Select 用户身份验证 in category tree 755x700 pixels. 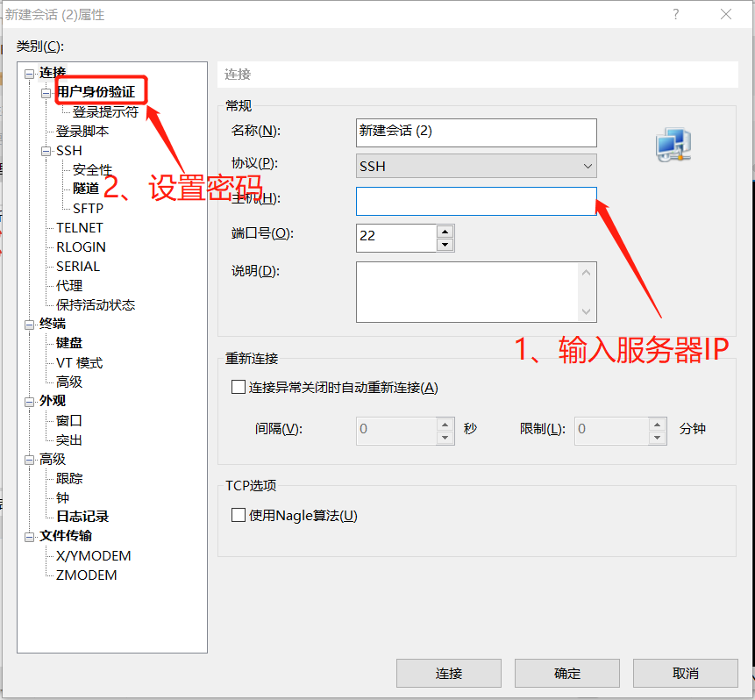tap(96, 91)
